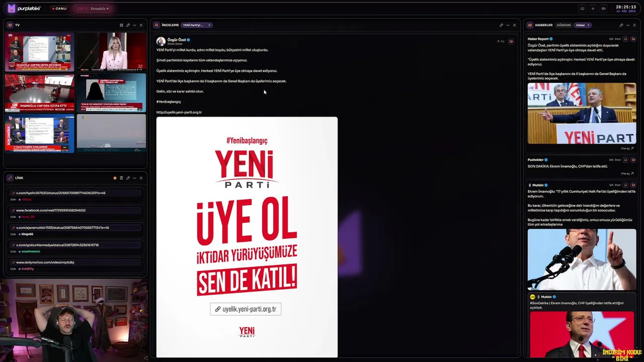Click the TV panel icon
Viewport: 644px width, 362px height.
(10, 25)
